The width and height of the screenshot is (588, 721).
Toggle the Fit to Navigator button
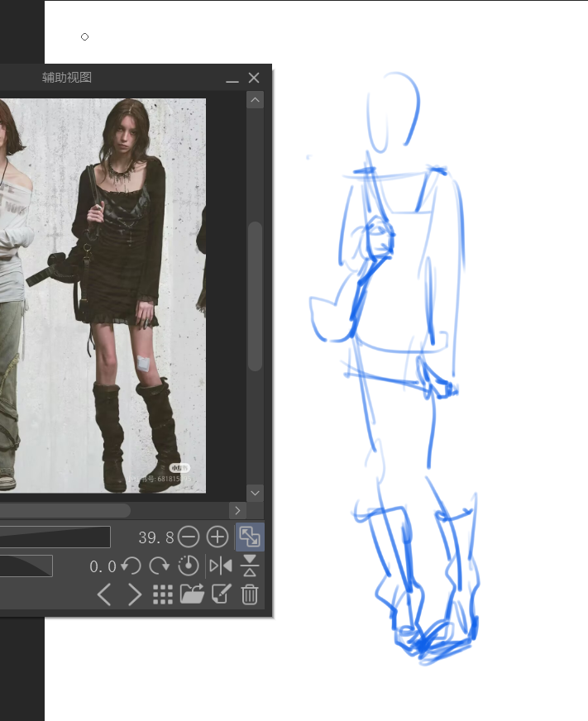(x=249, y=537)
